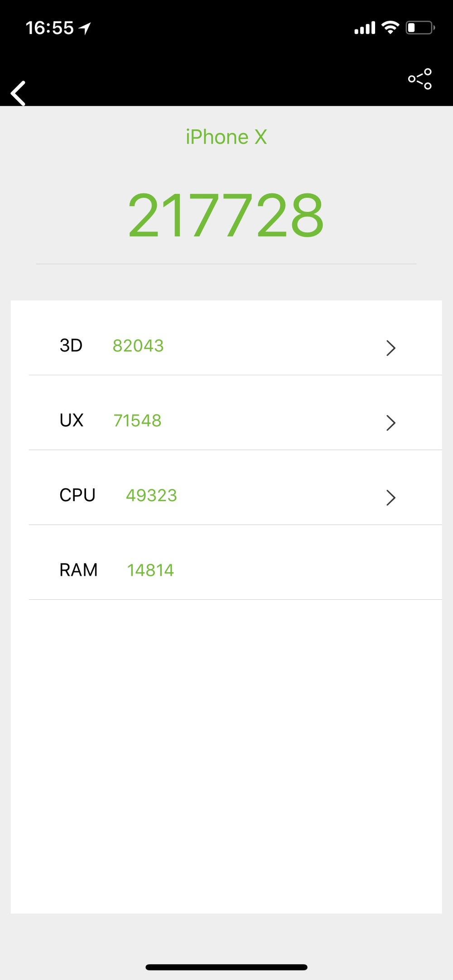Tap the cellular signal bars icon
The width and height of the screenshot is (453, 980).
click(x=365, y=28)
